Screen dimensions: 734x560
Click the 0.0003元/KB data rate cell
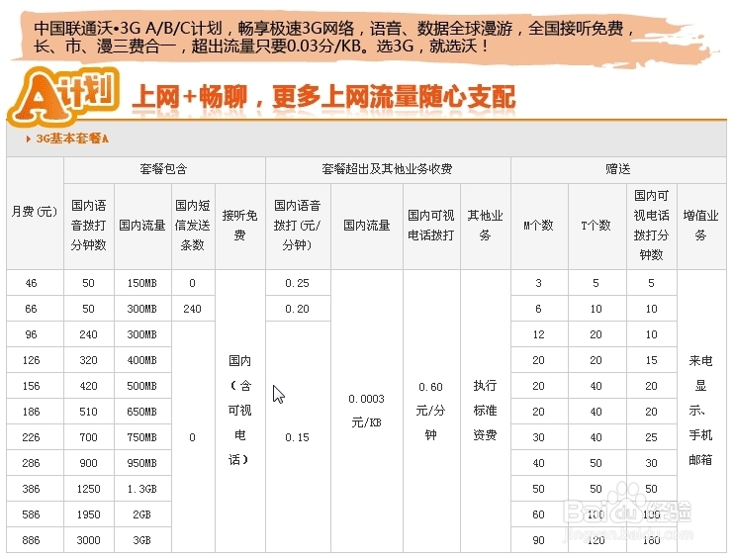(x=367, y=412)
